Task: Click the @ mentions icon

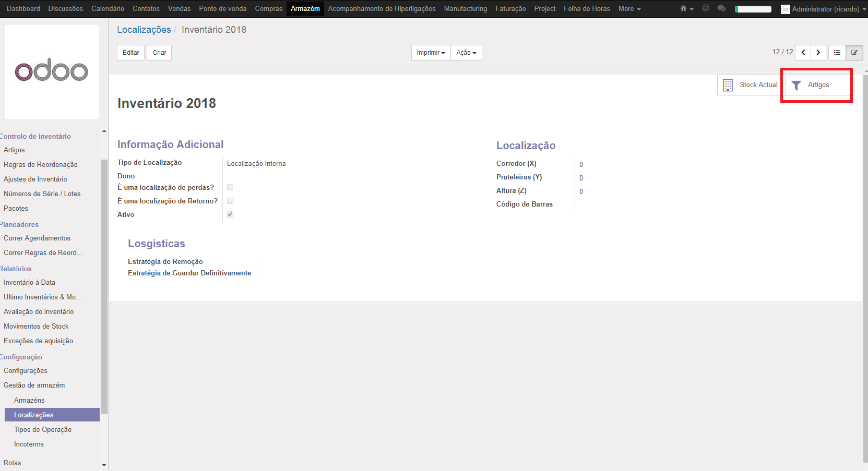Action: click(x=706, y=8)
